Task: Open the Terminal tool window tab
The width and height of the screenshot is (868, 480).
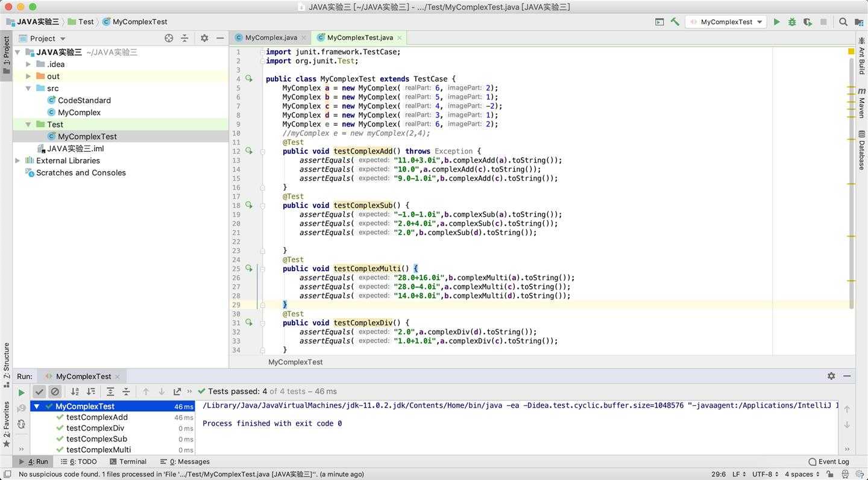Action: pyautogui.click(x=128, y=461)
